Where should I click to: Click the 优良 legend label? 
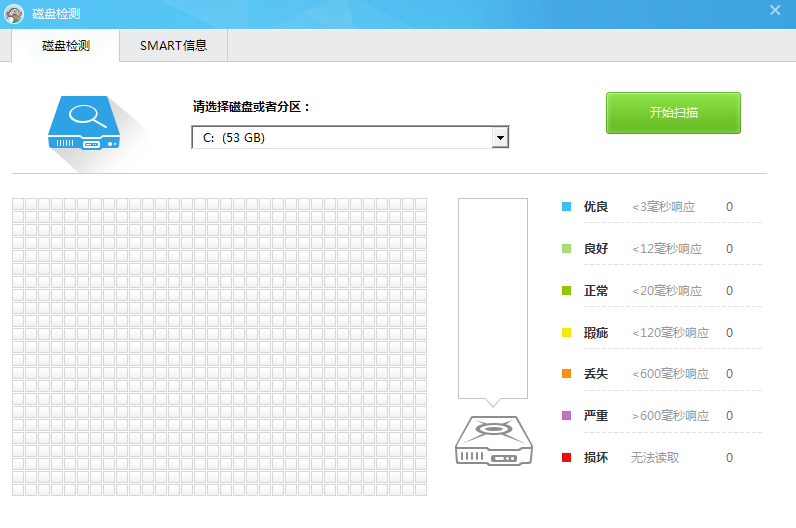[596, 207]
